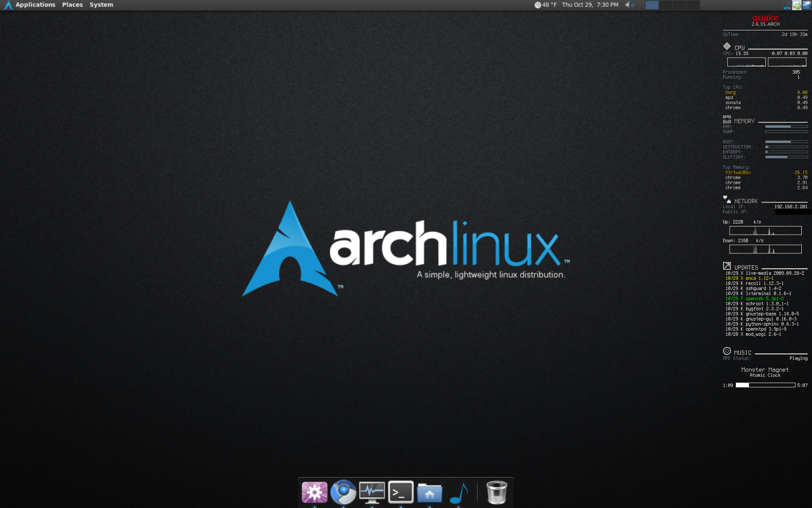812x508 pixels.
Task: Click the MUSIC section disc icon
Action: (727, 351)
